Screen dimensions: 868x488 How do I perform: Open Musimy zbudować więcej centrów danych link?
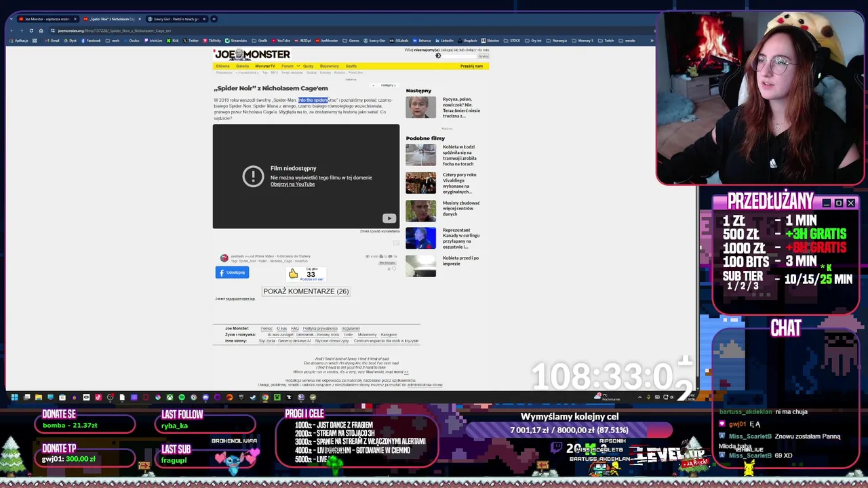point(461,208)
